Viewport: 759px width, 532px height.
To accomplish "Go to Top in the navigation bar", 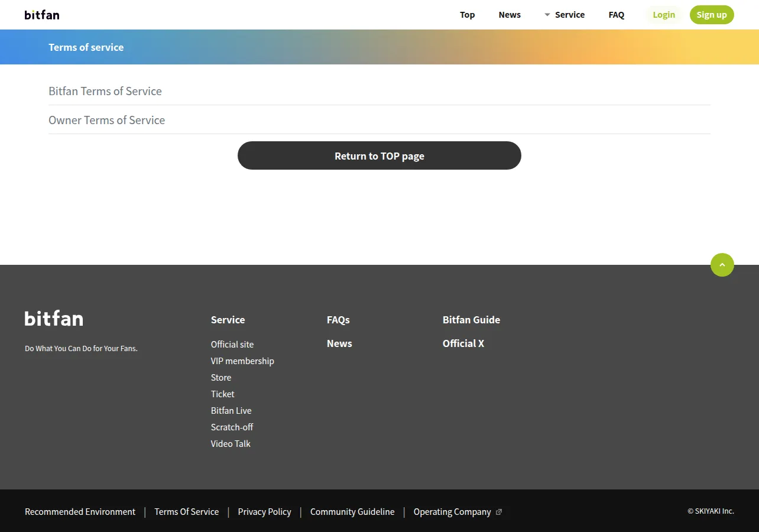I will tap(468, 15).
